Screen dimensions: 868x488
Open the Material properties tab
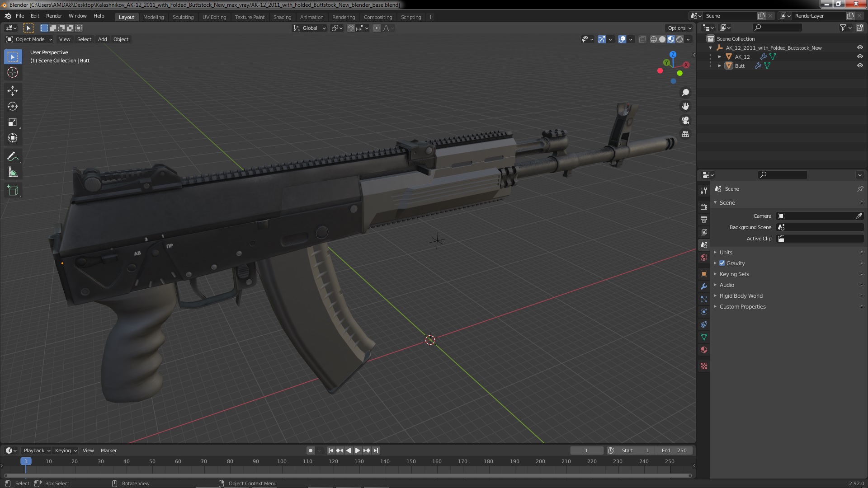(x=703, y=350)
